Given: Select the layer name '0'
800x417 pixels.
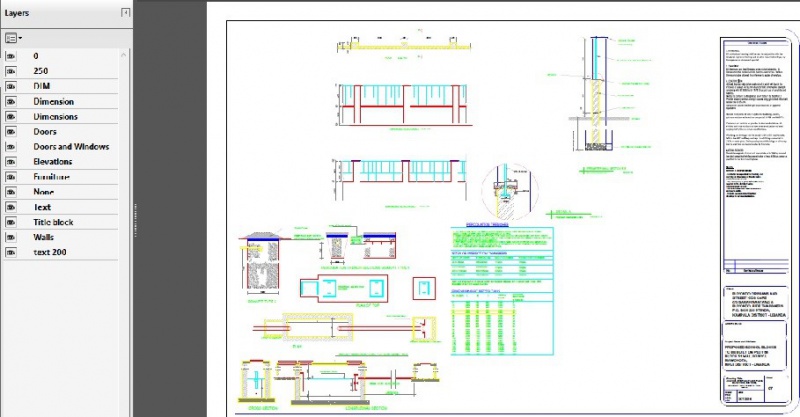Looking at the screenshot, I should [x=36, y=56].
